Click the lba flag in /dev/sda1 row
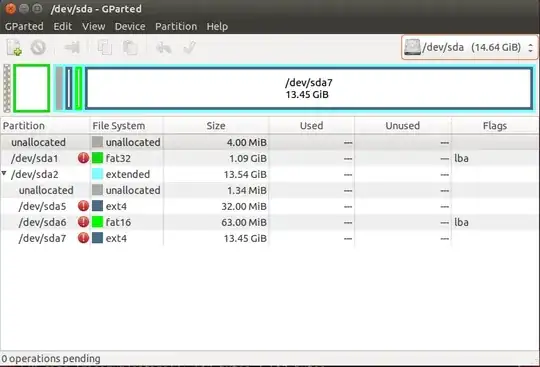The image size is (540, 367). click(461, 158)
